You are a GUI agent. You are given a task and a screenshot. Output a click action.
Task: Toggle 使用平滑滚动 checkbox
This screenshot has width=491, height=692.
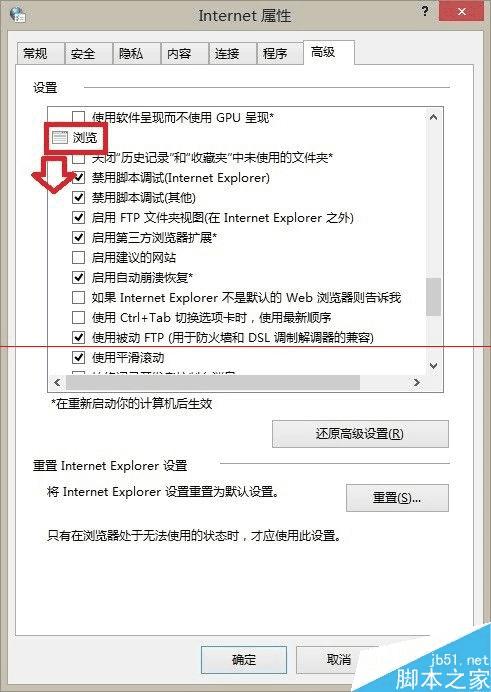click(79, 357)
